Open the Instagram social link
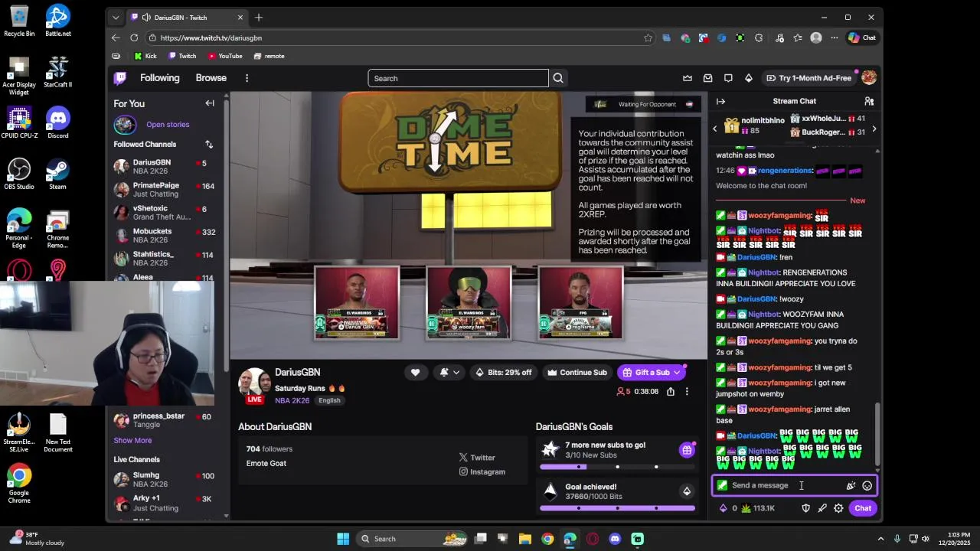Screen dimensions: 980x551 coord(482,471)
